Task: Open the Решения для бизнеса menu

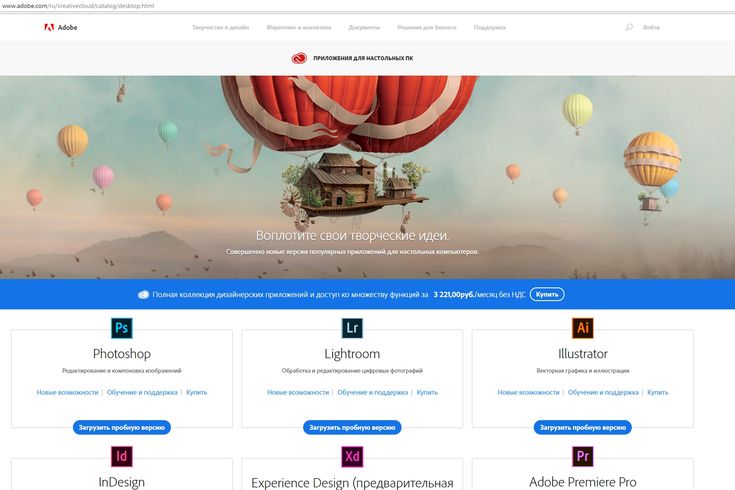Action: coord(427,28)
